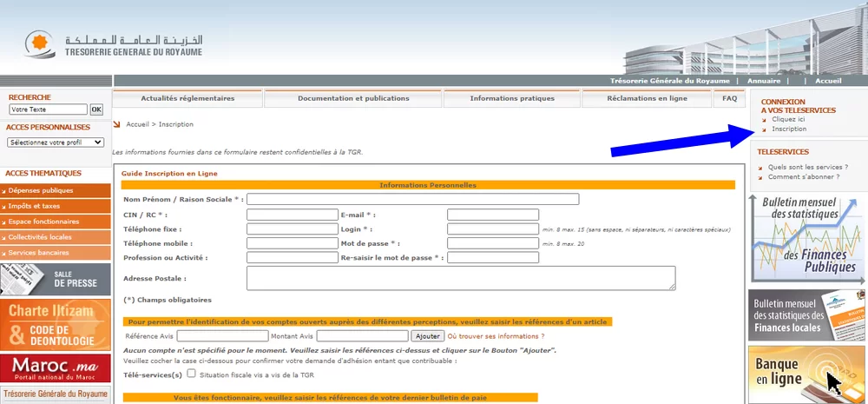Tick the Situation fiscale télé-service checkbox
The height and width of the screenshot is (404, 868).
point(191,374)
